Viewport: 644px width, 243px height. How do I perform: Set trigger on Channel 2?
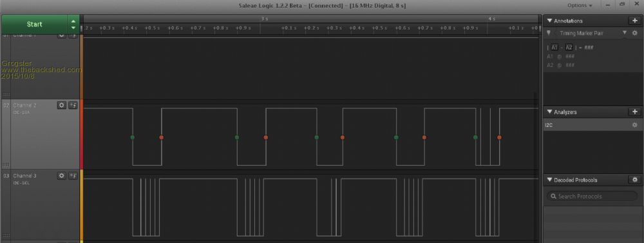pos(73,105)
